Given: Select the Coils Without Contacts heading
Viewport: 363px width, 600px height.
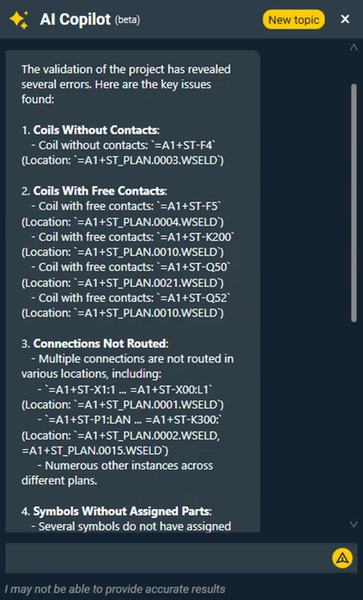Looking at the screenshot, I should click(96, 130).
